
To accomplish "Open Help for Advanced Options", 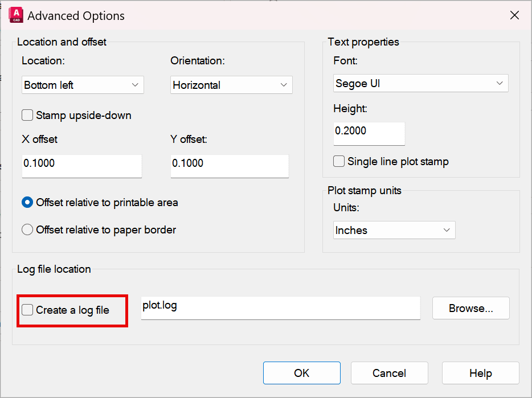I will pyautogui.click(x=480, y=373).
